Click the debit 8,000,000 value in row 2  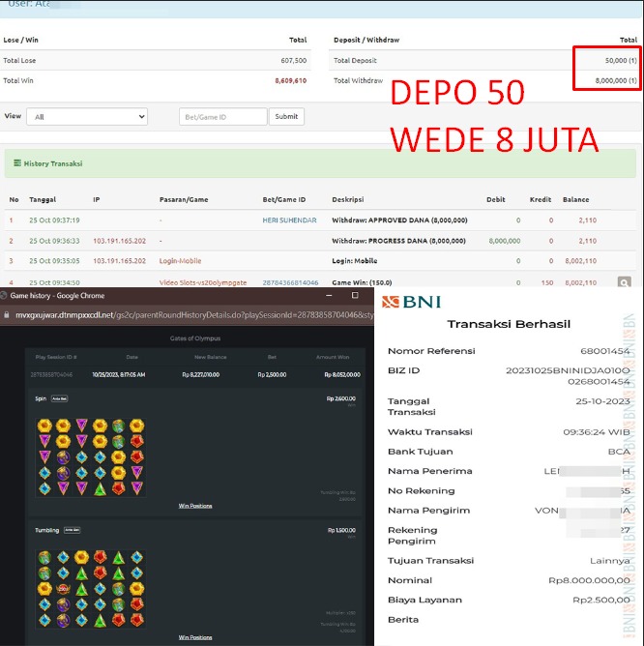(505, 241)
